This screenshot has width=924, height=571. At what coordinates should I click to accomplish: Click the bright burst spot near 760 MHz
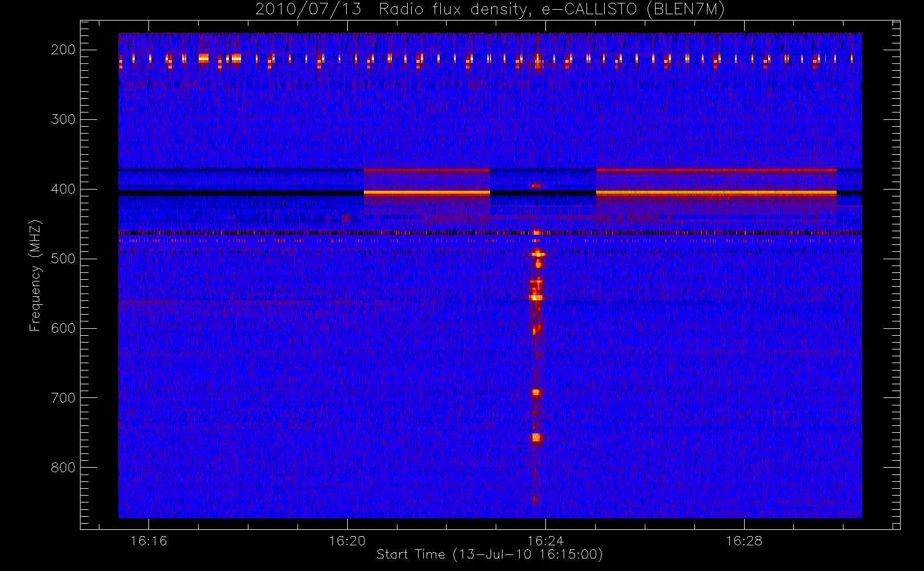536,438
